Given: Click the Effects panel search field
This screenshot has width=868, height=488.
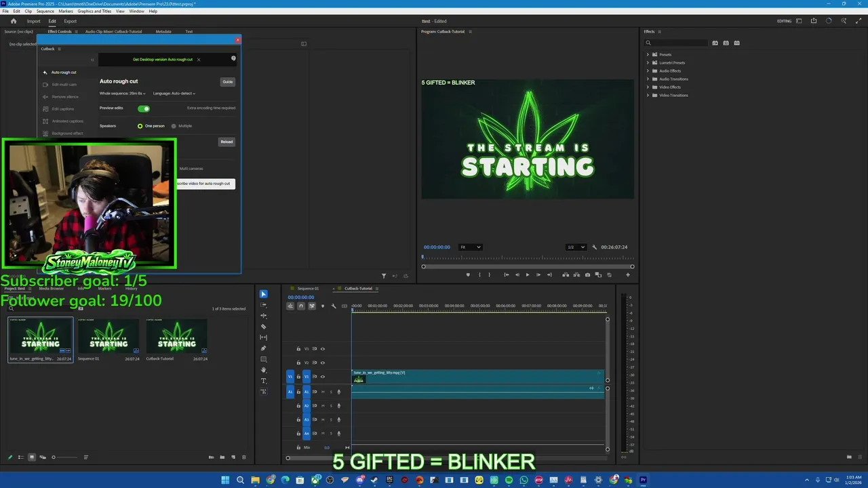Looking at the screenshot, I should (x=675, y=43).
